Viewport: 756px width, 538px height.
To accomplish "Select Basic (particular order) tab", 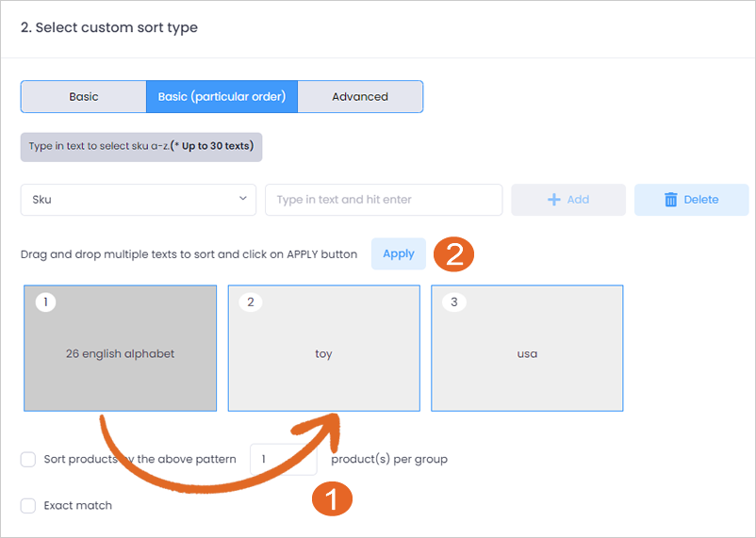I will pos(222,96).
